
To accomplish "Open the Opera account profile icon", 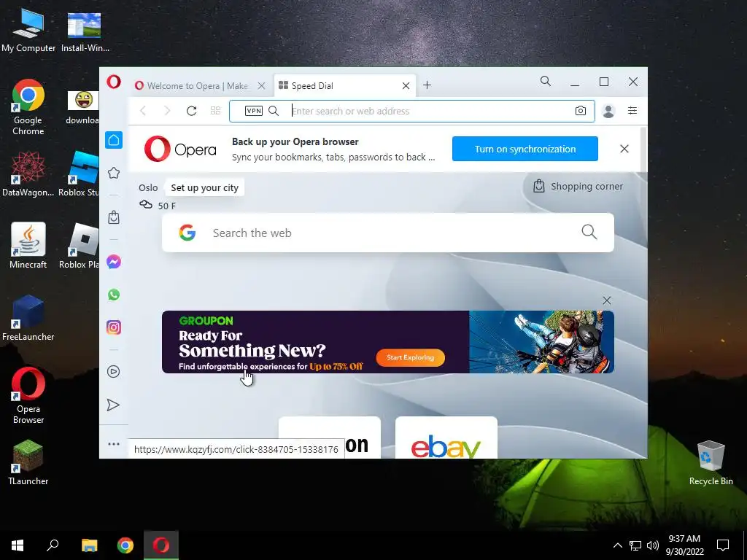I will pos(608,111).
